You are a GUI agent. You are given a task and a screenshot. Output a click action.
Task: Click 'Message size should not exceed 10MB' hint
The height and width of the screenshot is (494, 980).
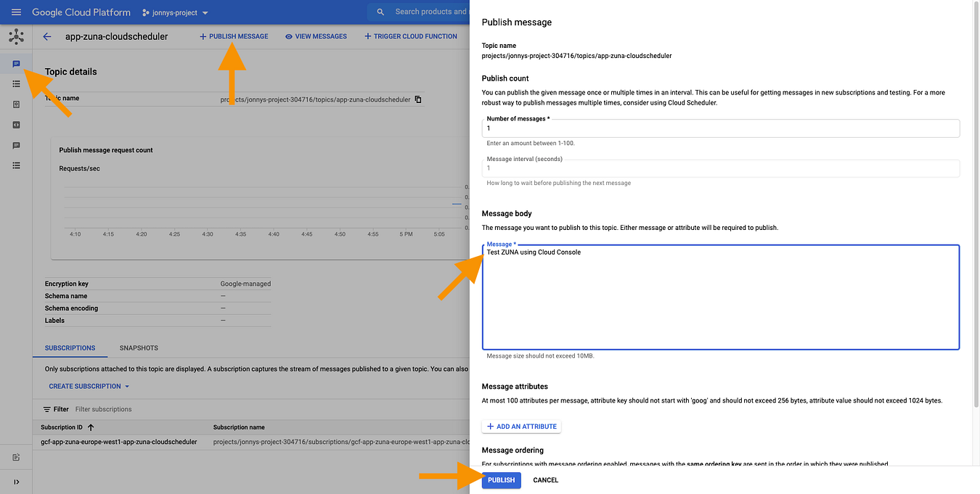point(541,356)
